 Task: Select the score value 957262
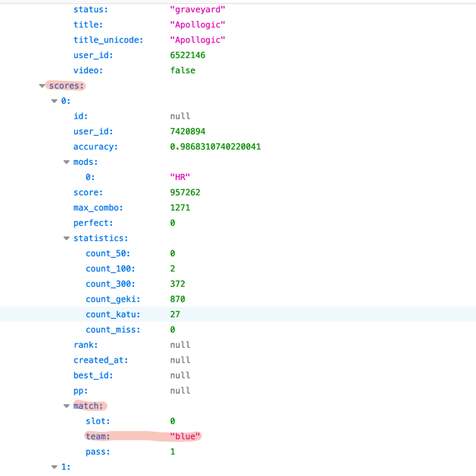point(185,192)
